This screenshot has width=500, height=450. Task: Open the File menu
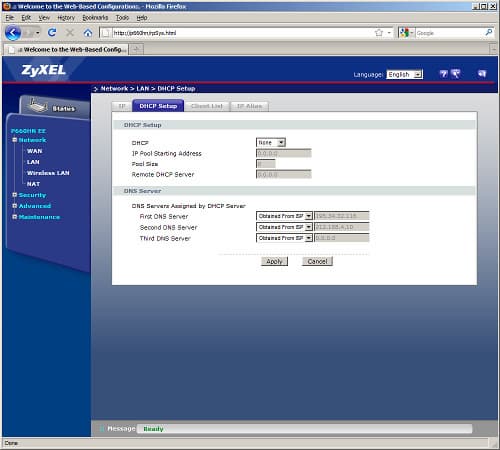(10, 18)
